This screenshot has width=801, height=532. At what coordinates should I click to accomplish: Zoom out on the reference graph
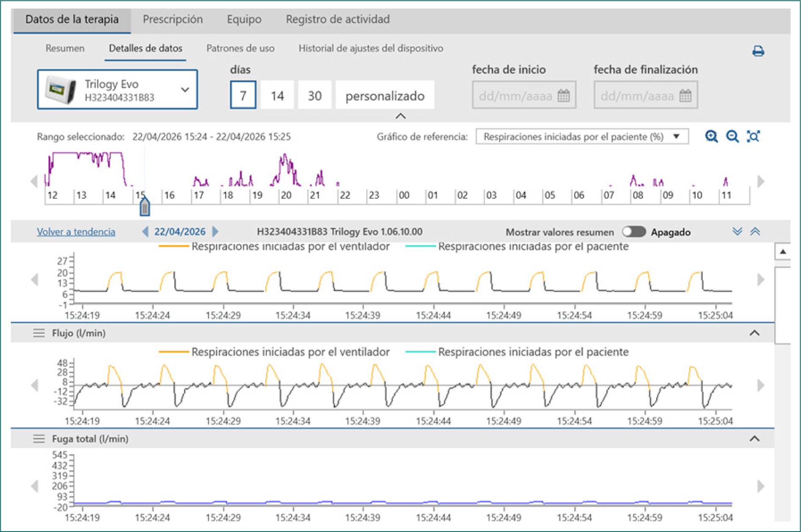coord(732,136)
